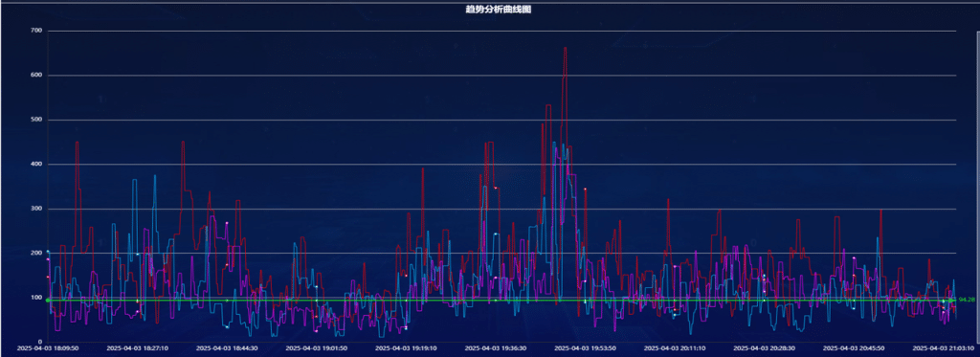Image resolution: width=980 pixels, height=357 pixels.
Task: Select the 0 y-axis label
Action: [39, 342]
